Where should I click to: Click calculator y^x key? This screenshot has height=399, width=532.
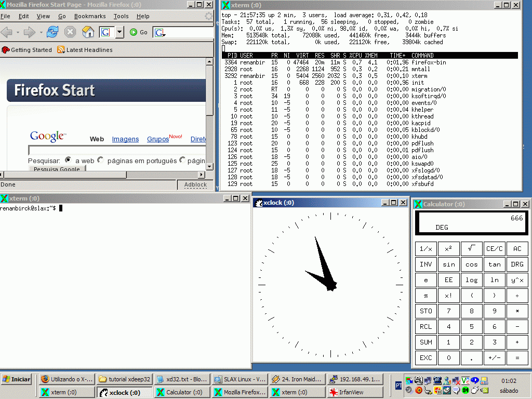click(x=517, y=280)
